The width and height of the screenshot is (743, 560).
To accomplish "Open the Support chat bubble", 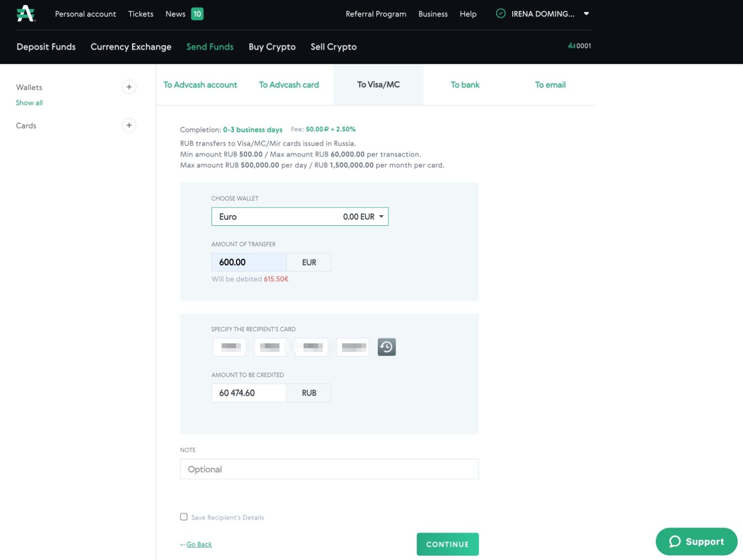I will [x=696, y=542].
